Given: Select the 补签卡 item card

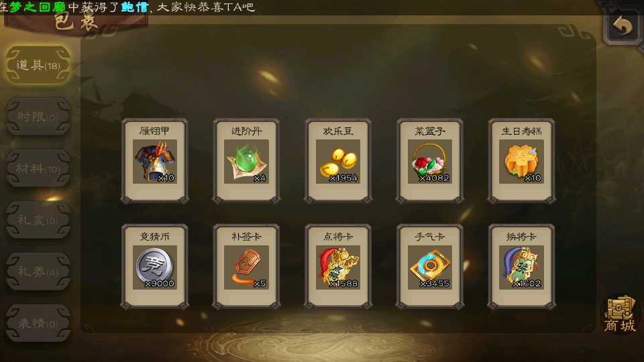Looking at the screenshot, I should click(246, 266).
